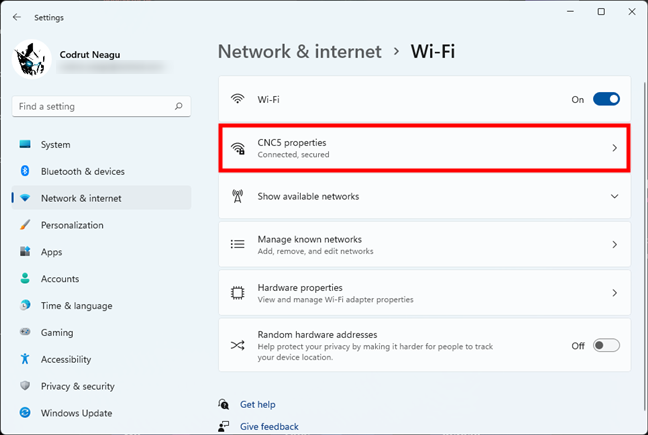
Task: Open Windows Update category
Action: [x=101, y=413]
